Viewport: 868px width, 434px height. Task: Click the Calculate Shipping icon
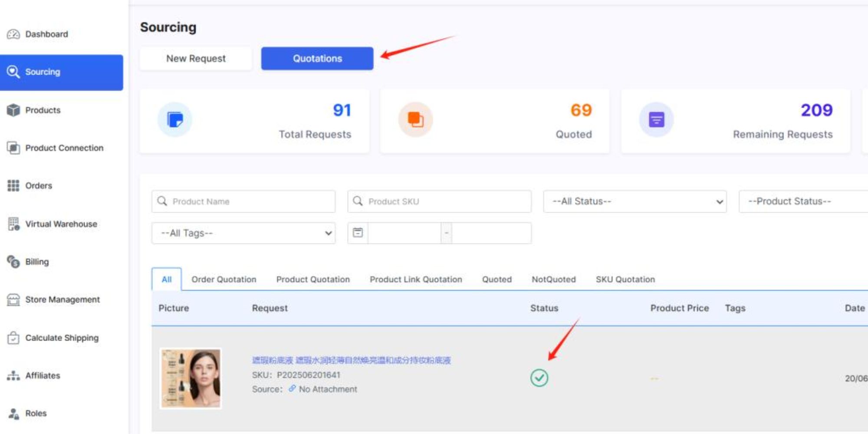13,338
